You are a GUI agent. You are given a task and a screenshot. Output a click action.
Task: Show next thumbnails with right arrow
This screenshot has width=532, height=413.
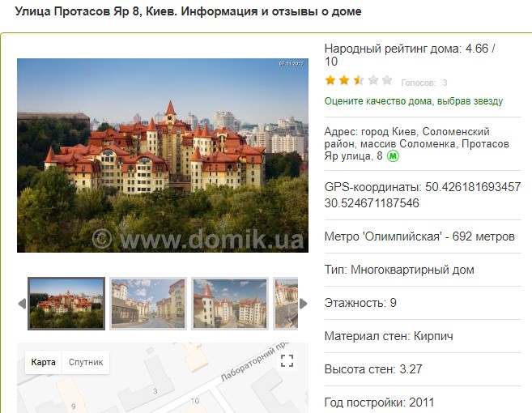pyautogui.click(x=304, y=304)
